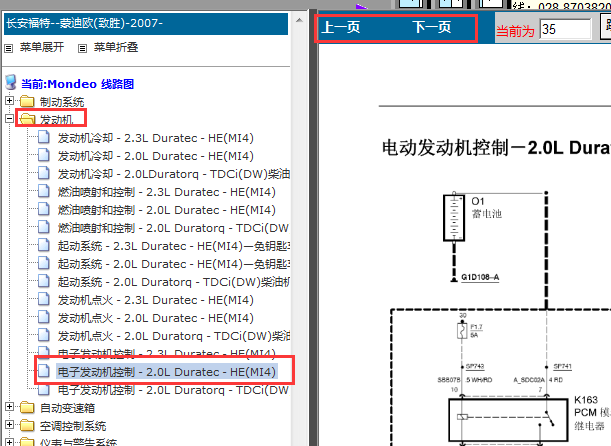Expand the 自动变速箱 tree node
611x446 pixels.
click(x=9, y=407)
